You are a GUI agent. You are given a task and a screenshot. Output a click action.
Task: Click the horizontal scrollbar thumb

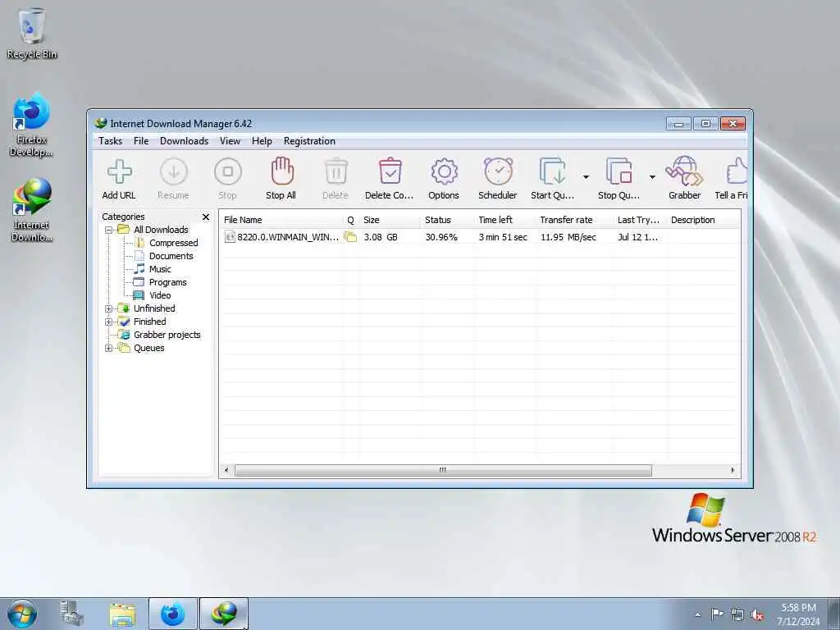[x=443, y=470]
